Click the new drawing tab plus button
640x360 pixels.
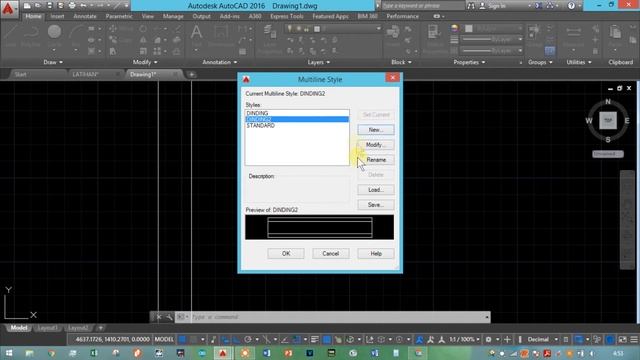191,74
